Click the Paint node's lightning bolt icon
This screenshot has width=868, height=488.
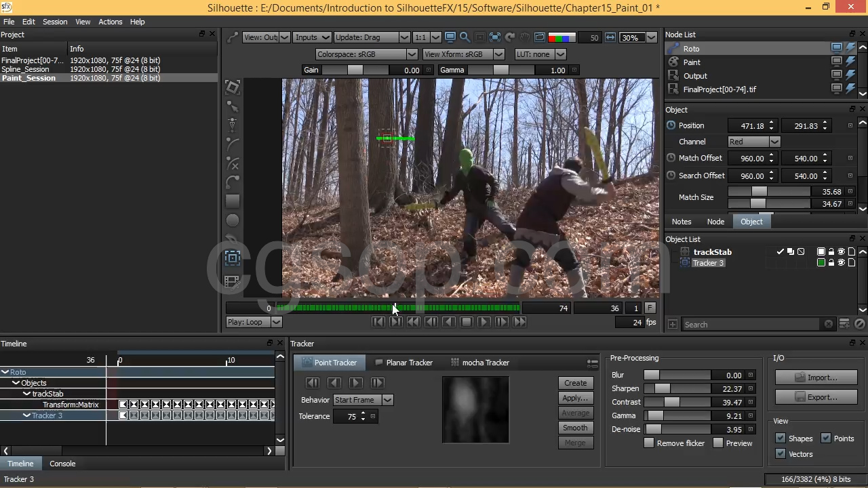[850, 62]
